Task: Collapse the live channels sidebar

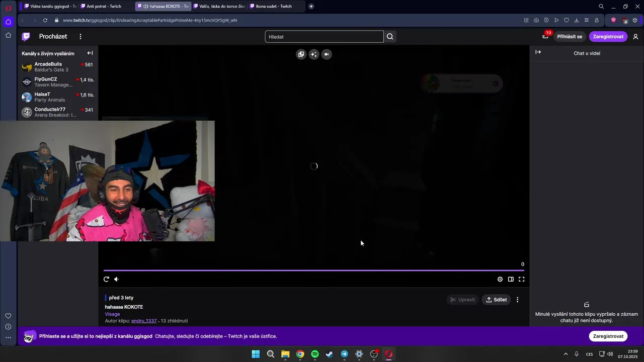Action: click(90, 53)
